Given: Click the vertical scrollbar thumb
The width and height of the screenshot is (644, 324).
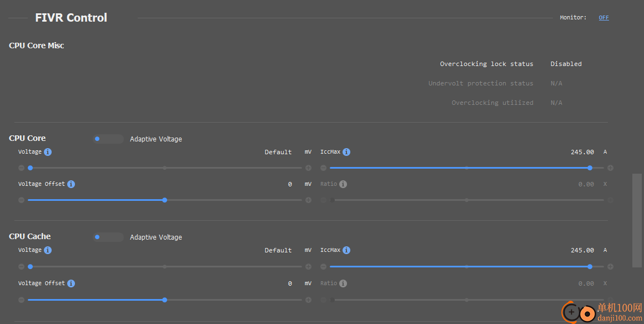Looking at the screenshot, I should coord(637,220).
